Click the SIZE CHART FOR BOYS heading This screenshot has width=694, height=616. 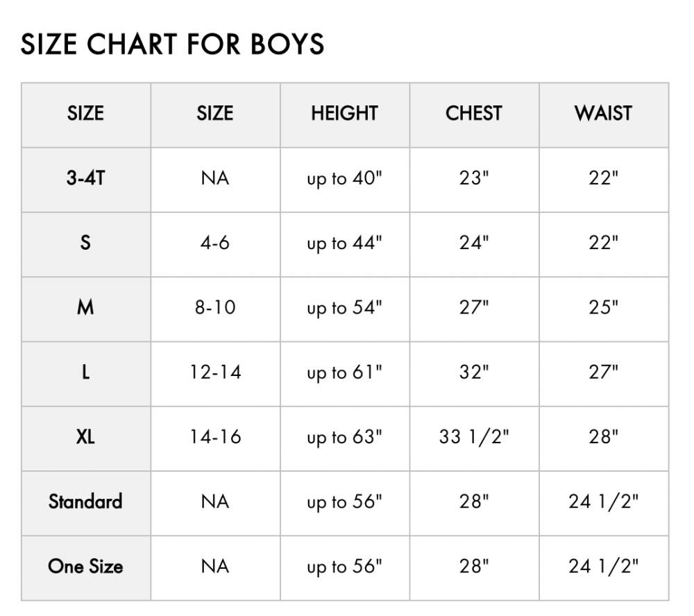172,44
